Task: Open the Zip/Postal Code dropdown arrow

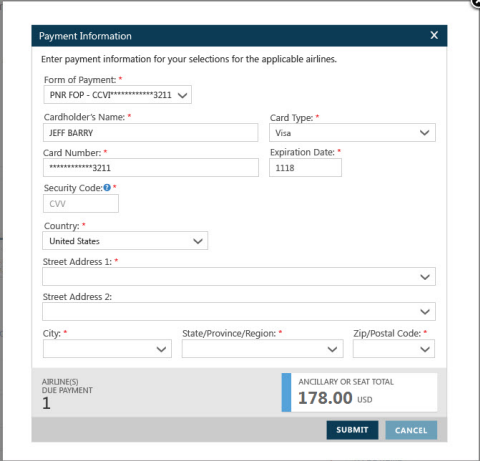Action: click(425, 349)
